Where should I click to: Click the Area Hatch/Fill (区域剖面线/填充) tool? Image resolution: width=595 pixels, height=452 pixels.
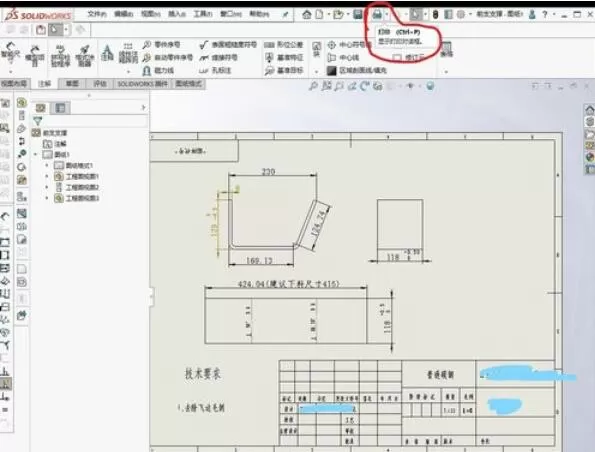coord(357,71)
